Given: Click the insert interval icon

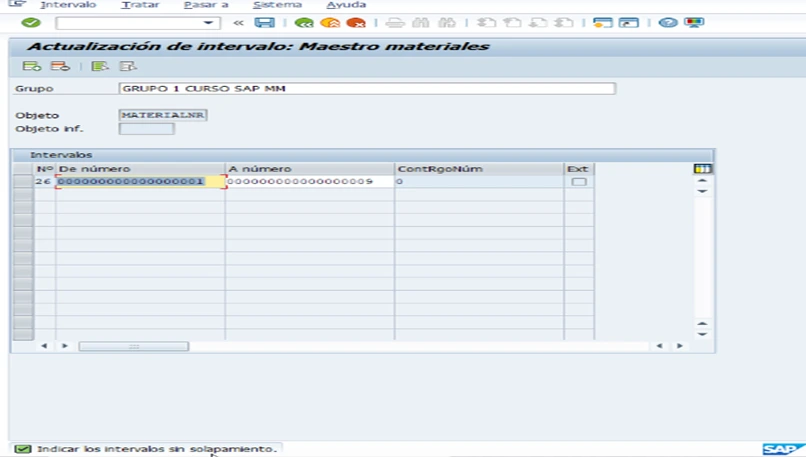Looking at the screenshot, I should pos(32,66).
